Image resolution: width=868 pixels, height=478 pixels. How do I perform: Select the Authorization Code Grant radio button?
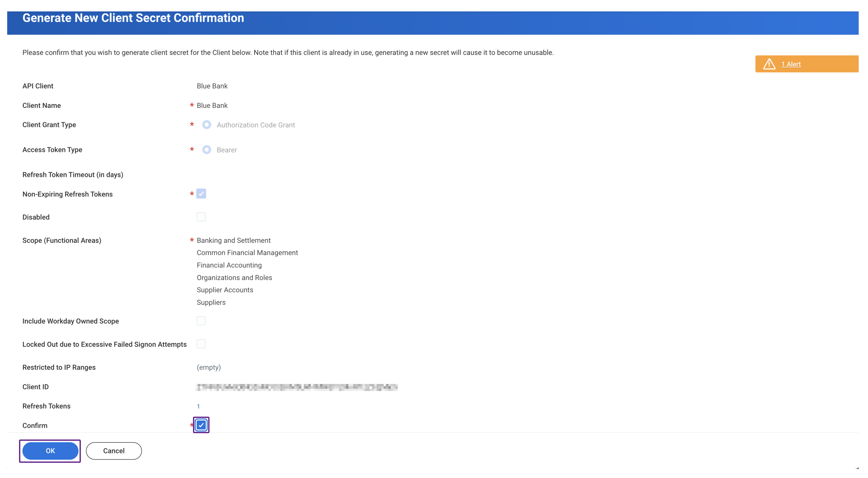(x=207, y=125)
